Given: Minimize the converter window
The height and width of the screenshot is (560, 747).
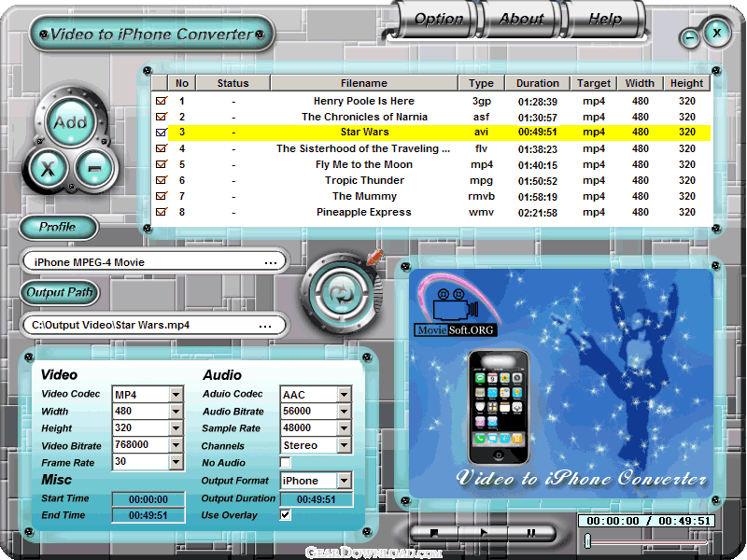Looking at the screenshot, I should 690,38.
